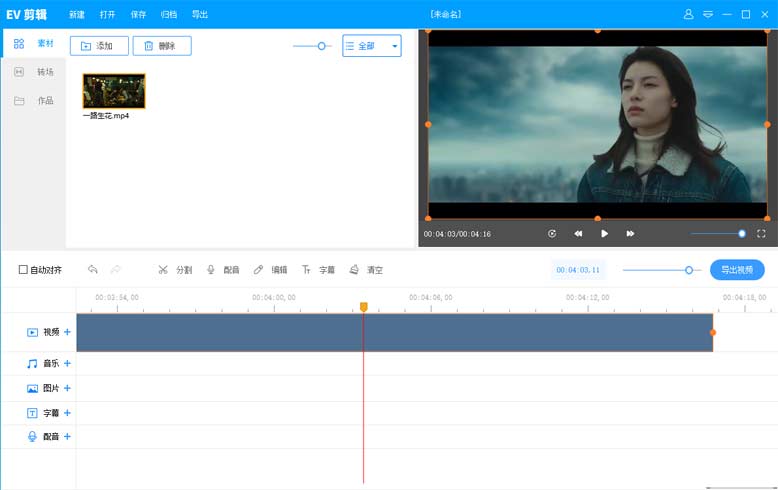The width and height of the screenshot is (778, 490).
Task: Open the title bar dropdown menu icon
Action: (x=708, y=15)
